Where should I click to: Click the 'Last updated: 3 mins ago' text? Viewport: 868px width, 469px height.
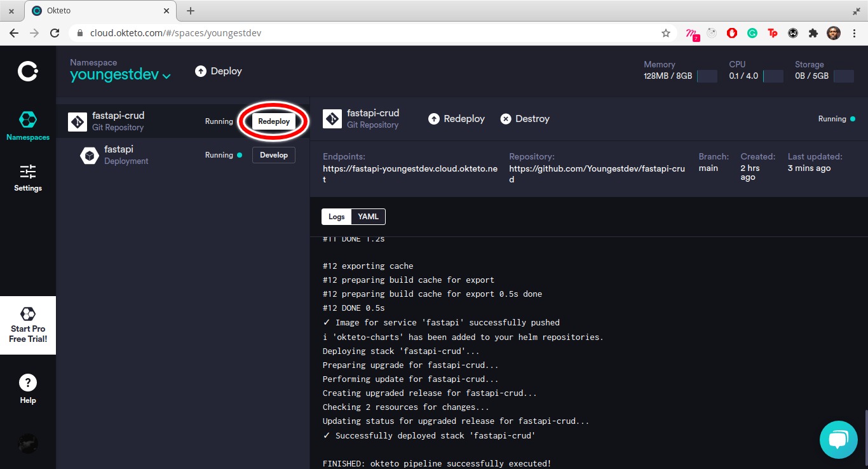(815, 162)
